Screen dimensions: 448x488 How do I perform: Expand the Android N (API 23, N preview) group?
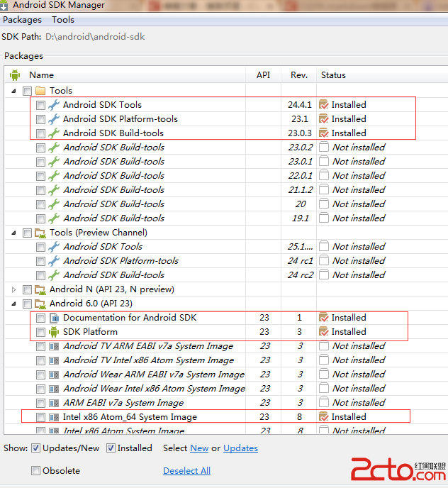pos(15,289)
